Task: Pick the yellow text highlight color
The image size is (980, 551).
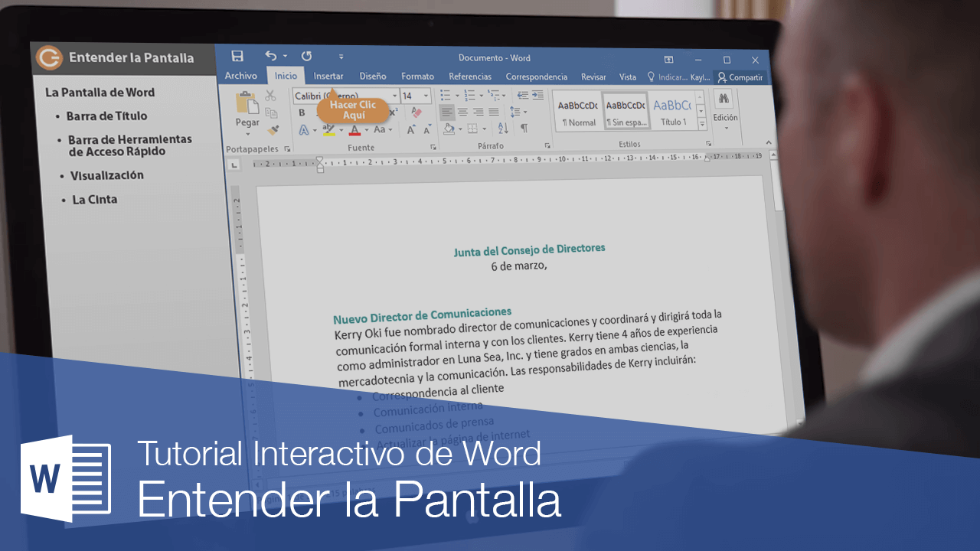Action: pyautogui.click(x=328, y=130)
